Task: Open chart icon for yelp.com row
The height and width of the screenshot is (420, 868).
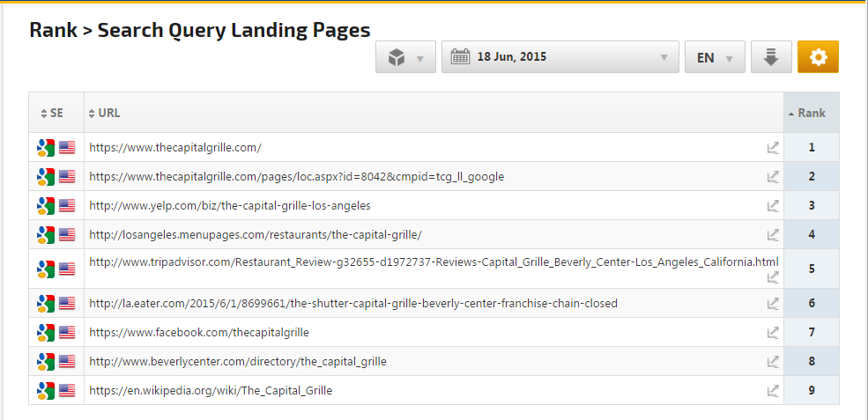Action: 773,205
